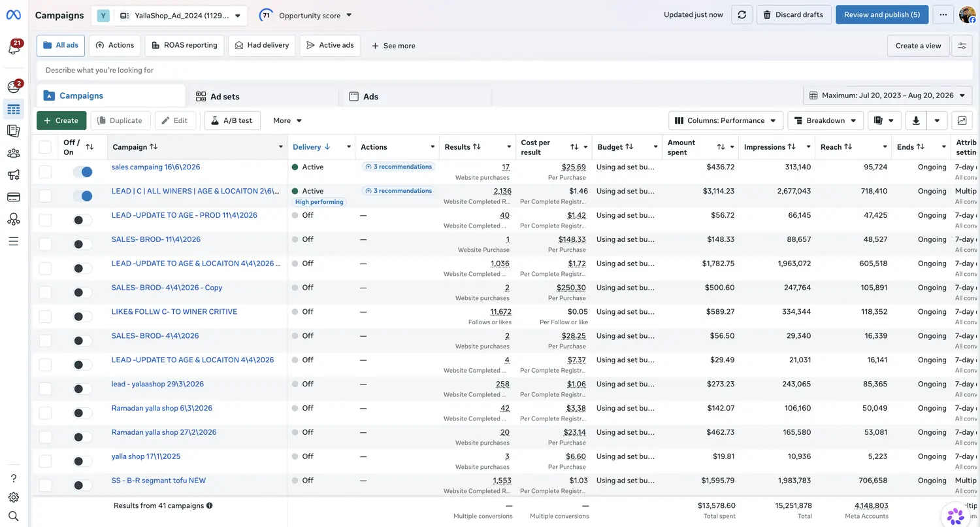Open the three-dot more options menu
Image resolution: width=980 pixels, height=527 pixels.
tap(943, 15)
